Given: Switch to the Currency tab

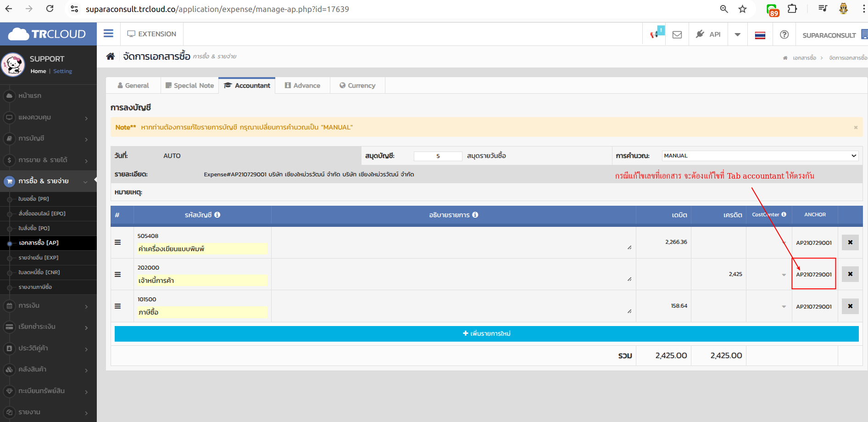Looking at the screenshot, I should tap(357, 85).
